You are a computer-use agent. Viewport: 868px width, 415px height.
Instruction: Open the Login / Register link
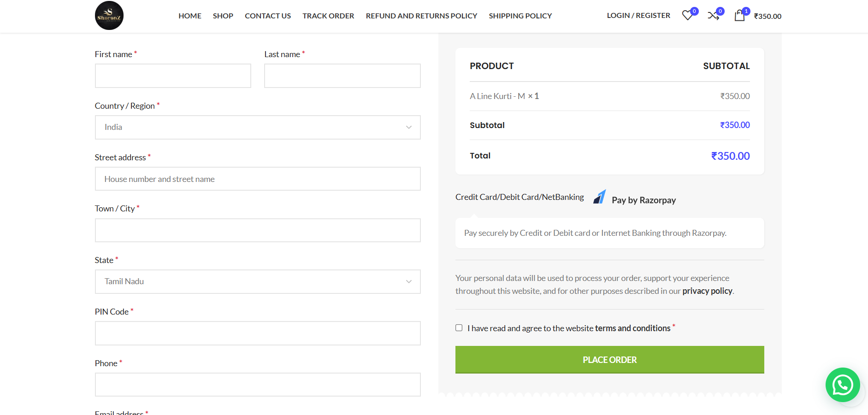[x=638, y=16]
